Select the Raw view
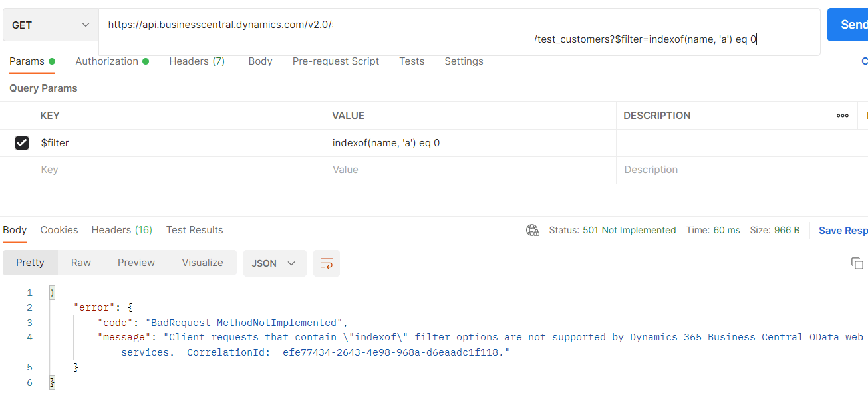The image size is (868, 399). (x=81, y=263)
